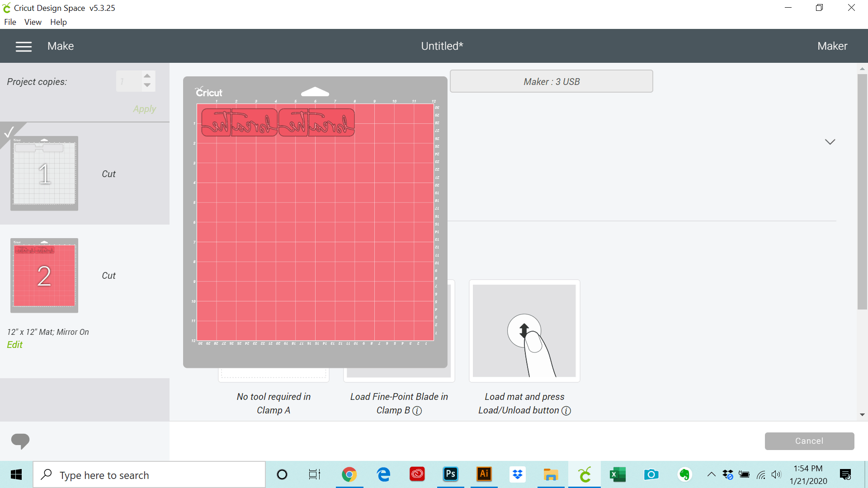
Task: Click Dropbox sync tray icon
Action: click(728, 474)
